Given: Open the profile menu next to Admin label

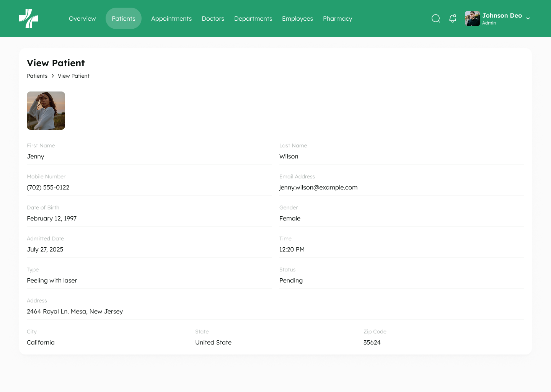Looking at the screenshot, I should [528, 18].
